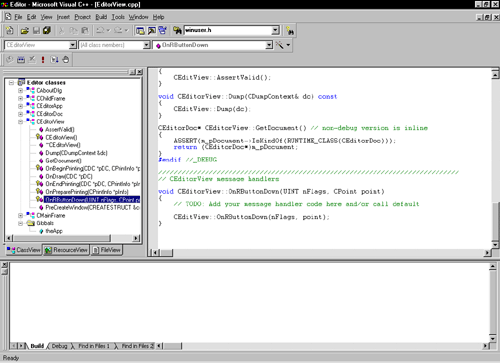This screenshot has height=363, width=500.
Task: Select the ClassView tab
Action: 23,250
